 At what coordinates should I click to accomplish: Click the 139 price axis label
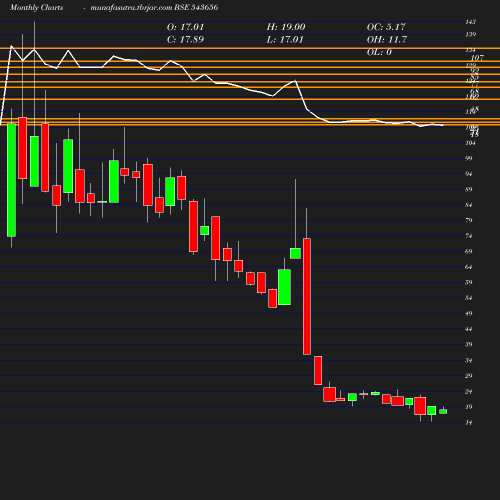pos(470,34)
